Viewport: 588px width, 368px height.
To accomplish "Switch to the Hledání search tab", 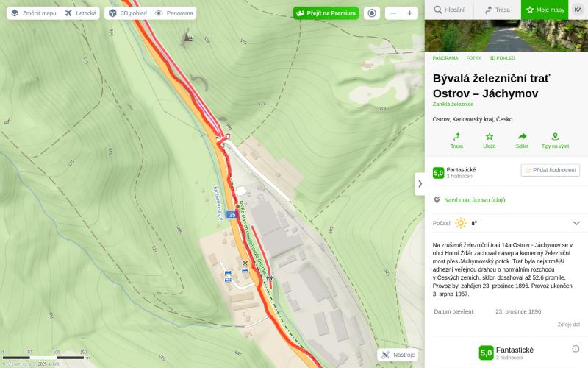I will (x=448, y=10).
